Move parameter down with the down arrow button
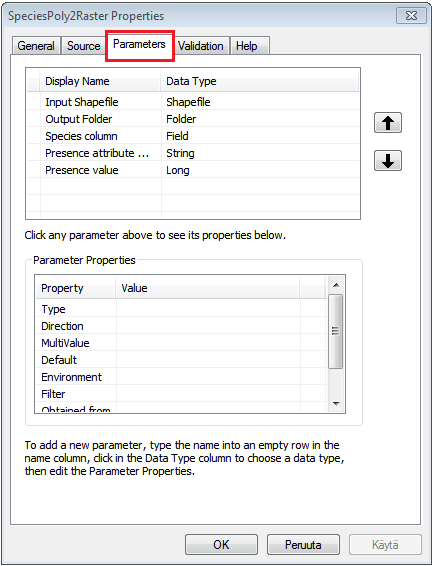 pyautogui.click(x=388, y=160)
